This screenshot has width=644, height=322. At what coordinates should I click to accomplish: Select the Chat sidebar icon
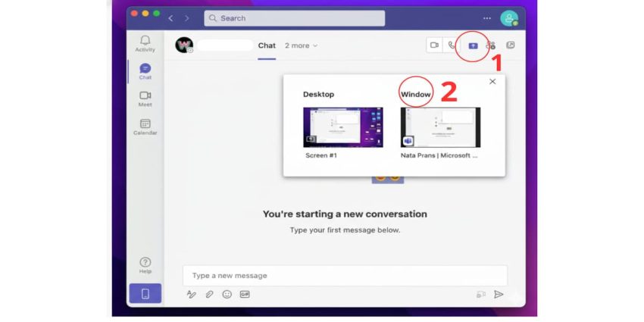145,71
